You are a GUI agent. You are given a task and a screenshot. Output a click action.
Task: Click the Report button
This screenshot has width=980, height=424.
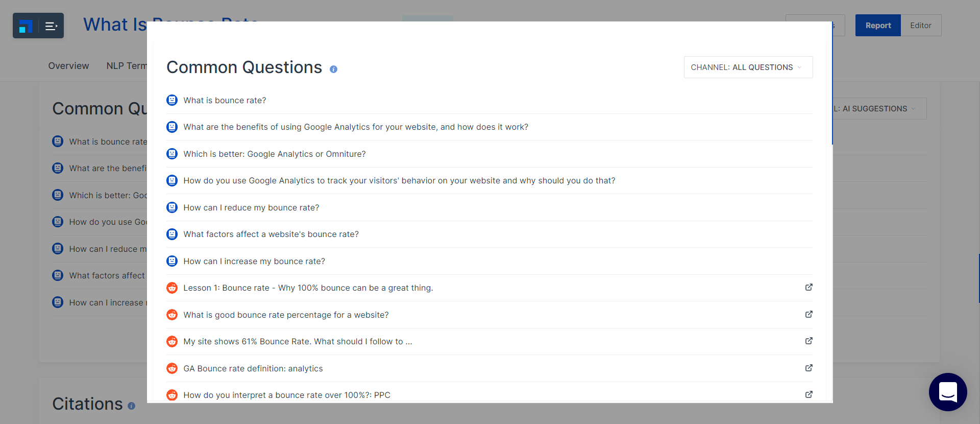878,26
